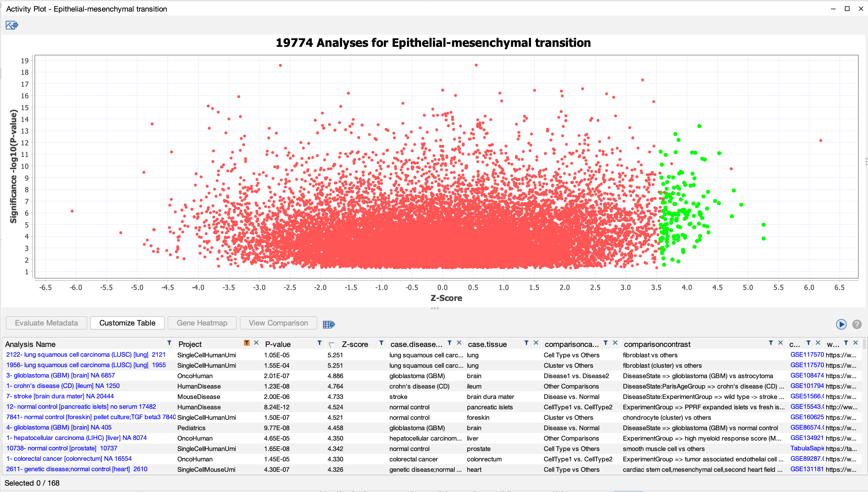The height and width of the screenshot is (492, 868).
Task: Click the active orange Project filter icon
Action: [246, 343]
